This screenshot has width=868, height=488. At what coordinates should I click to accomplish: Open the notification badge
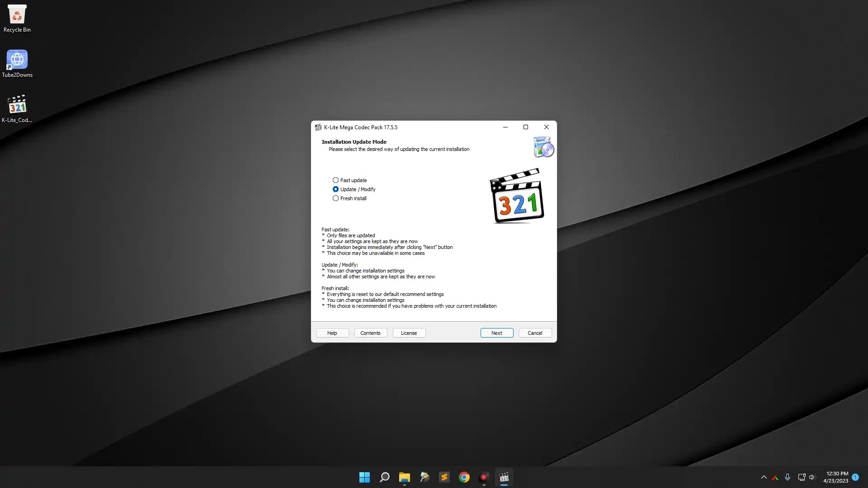[855, 477]
